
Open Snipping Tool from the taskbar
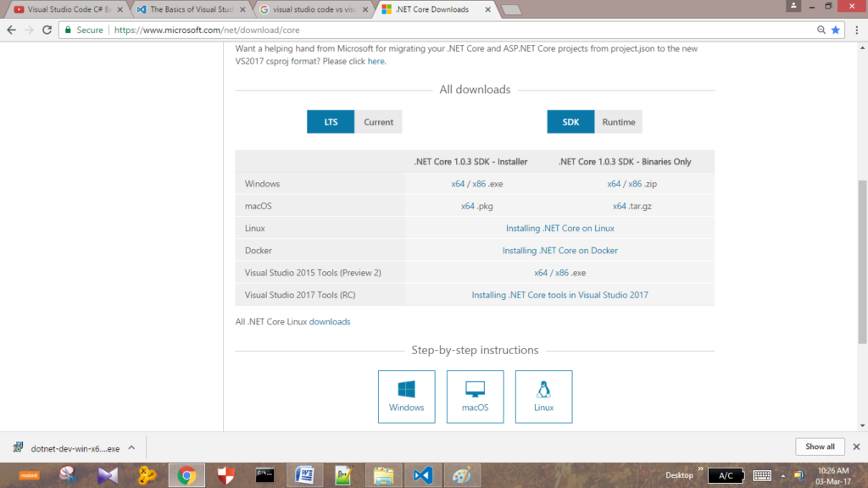coord(69,475)
